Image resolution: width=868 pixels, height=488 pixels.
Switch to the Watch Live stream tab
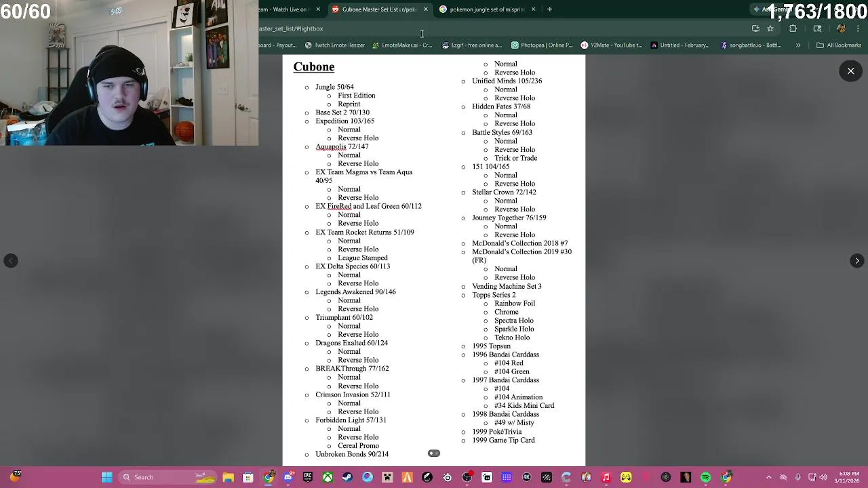(289, 9)
